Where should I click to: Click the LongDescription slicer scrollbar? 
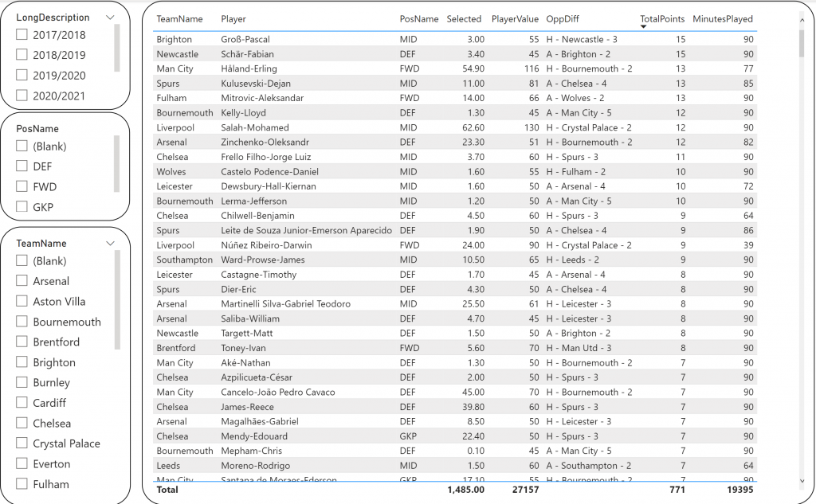pos(117,48)
